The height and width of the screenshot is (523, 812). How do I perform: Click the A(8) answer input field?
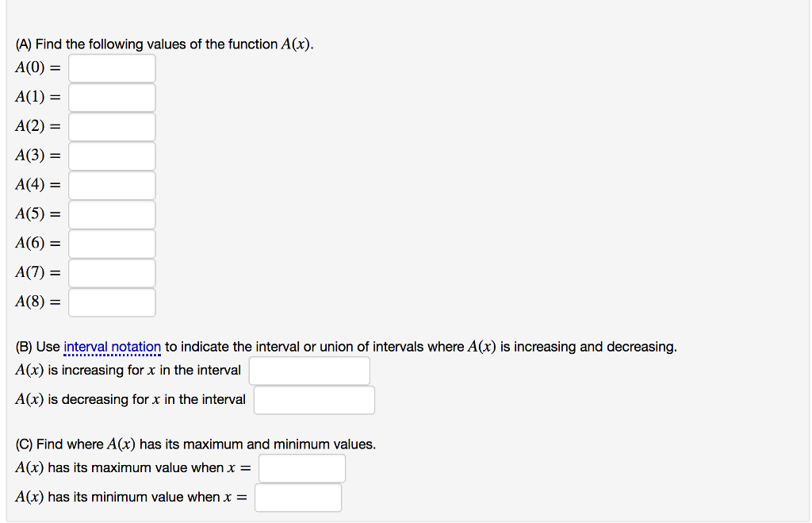[111, 302]
